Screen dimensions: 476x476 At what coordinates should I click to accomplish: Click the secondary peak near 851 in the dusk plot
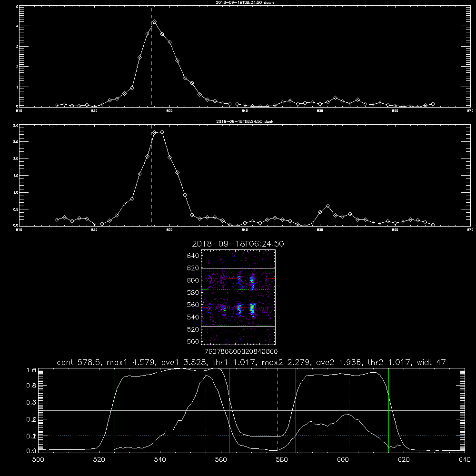tap(327, 206)
